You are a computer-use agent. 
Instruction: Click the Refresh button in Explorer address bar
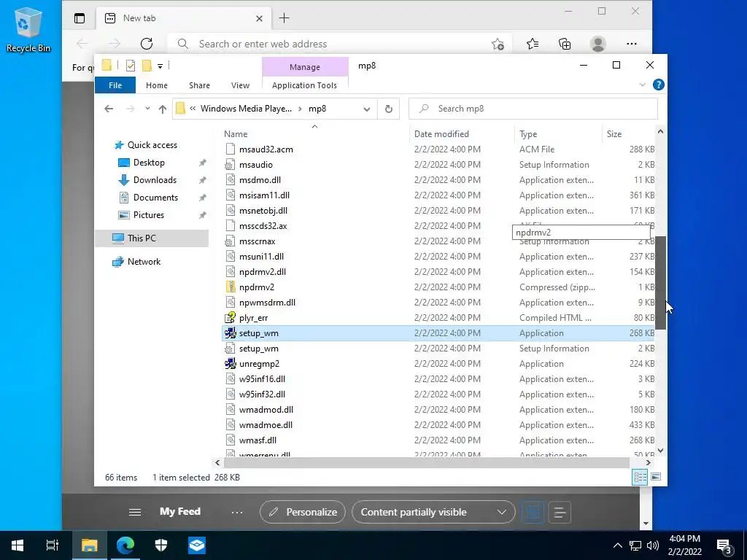[388, 109]
